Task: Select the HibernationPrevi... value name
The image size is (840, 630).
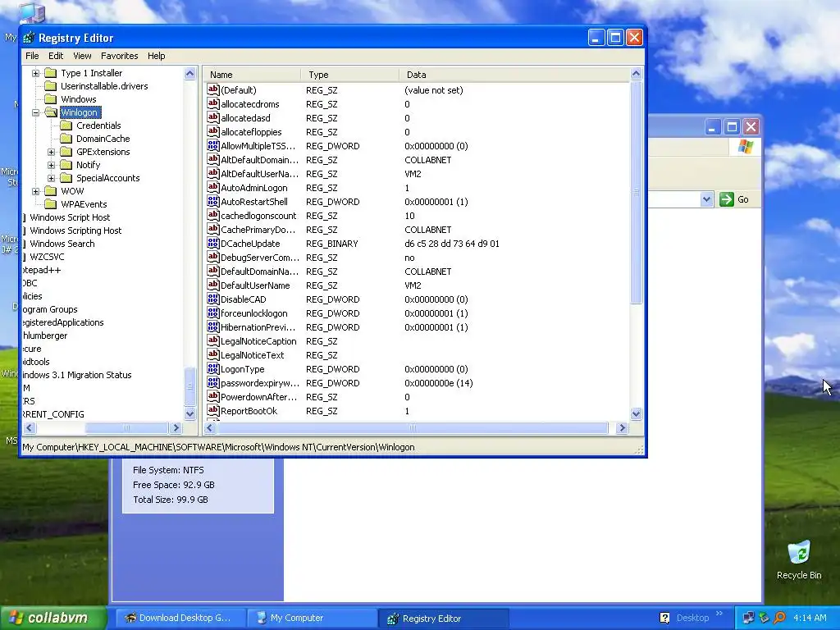Action: (258, 326)
